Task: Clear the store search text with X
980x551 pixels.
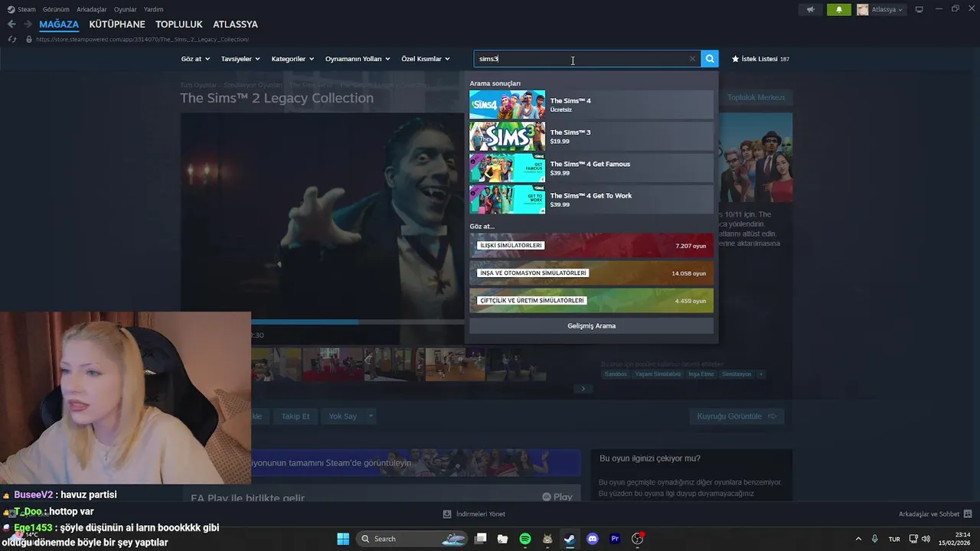Action: coord(692,59)
